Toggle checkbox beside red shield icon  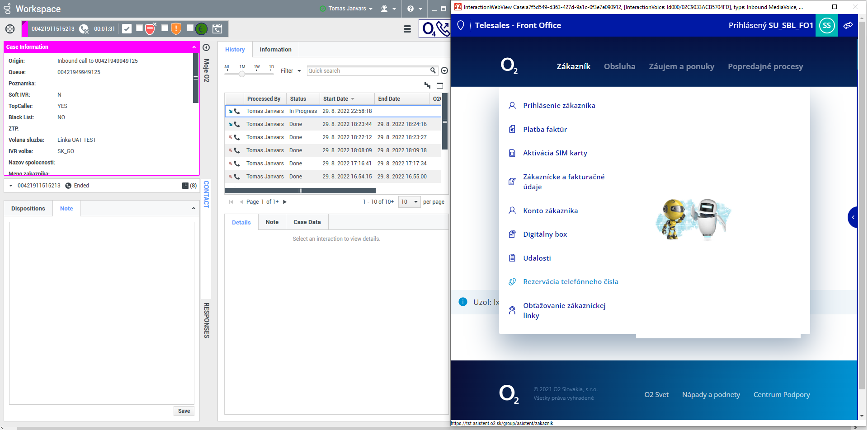[x=140, y=28]
